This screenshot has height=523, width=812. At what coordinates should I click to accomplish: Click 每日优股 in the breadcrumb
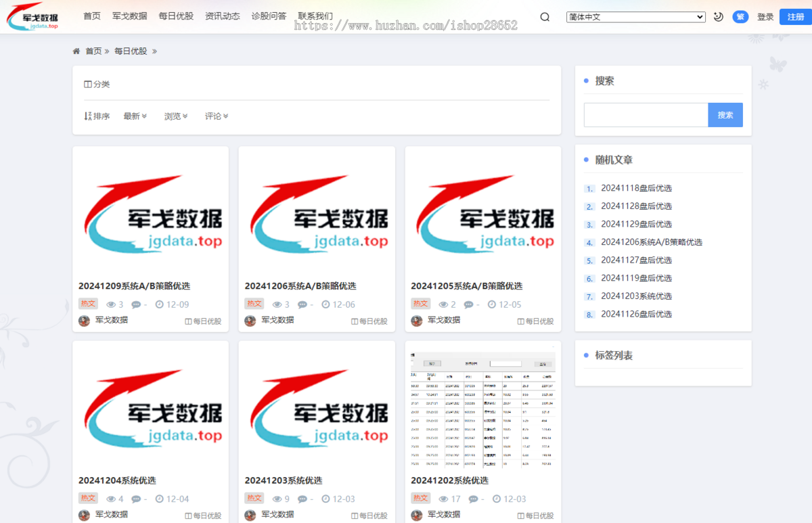[x=131, y=51]
